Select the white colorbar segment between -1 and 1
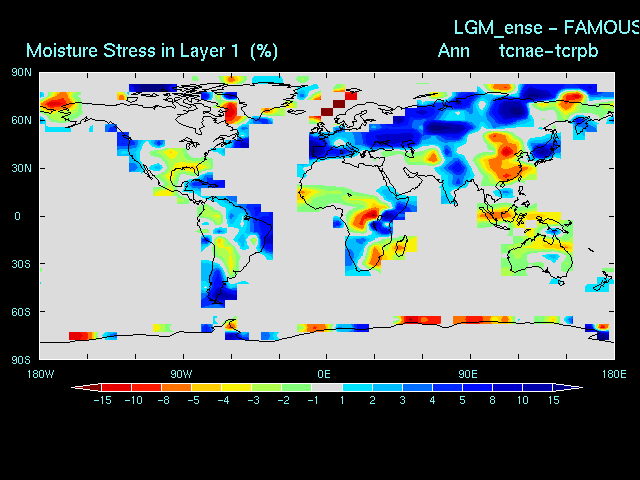 coord(326,386)
